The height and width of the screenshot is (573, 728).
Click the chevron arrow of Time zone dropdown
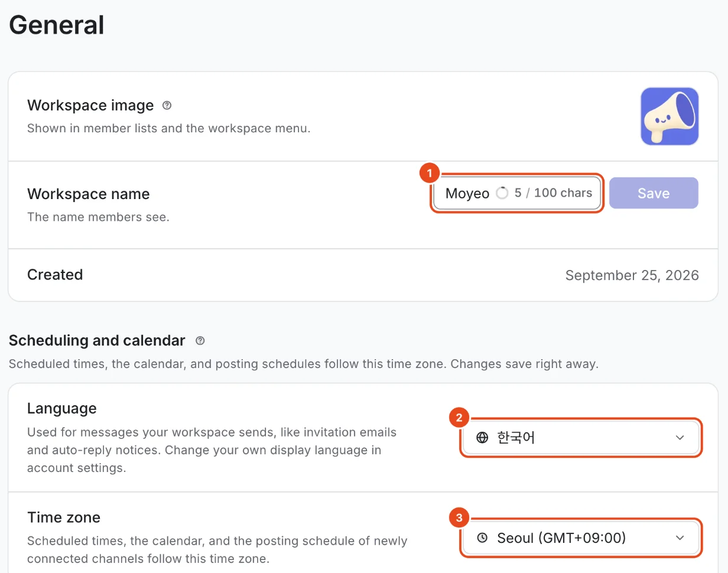680,538
